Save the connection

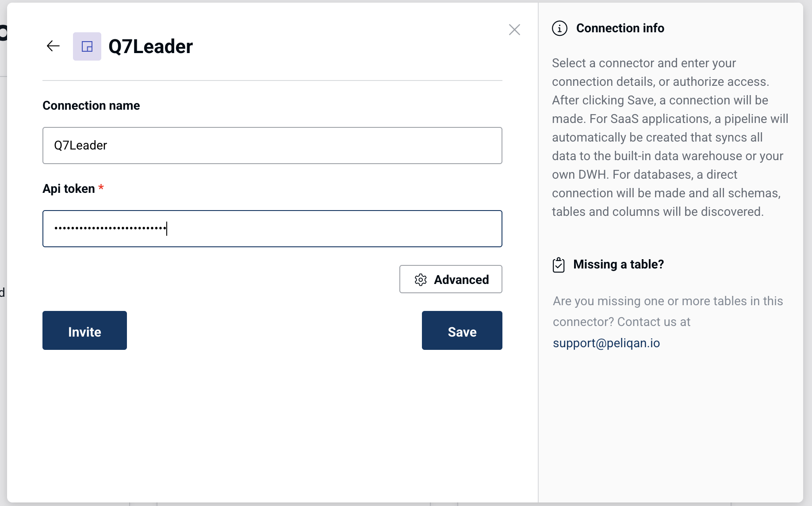462,330
